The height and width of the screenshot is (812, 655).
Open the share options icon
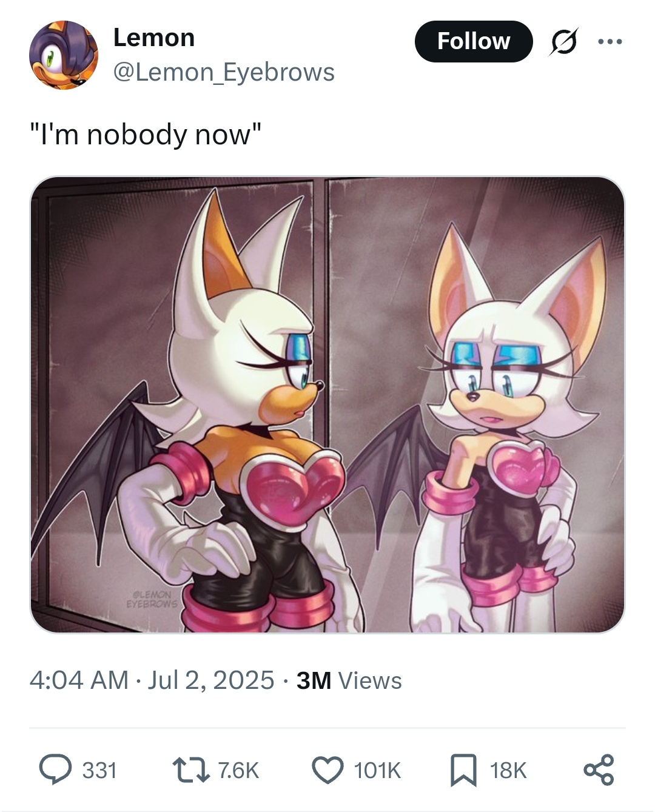(599, 770)
